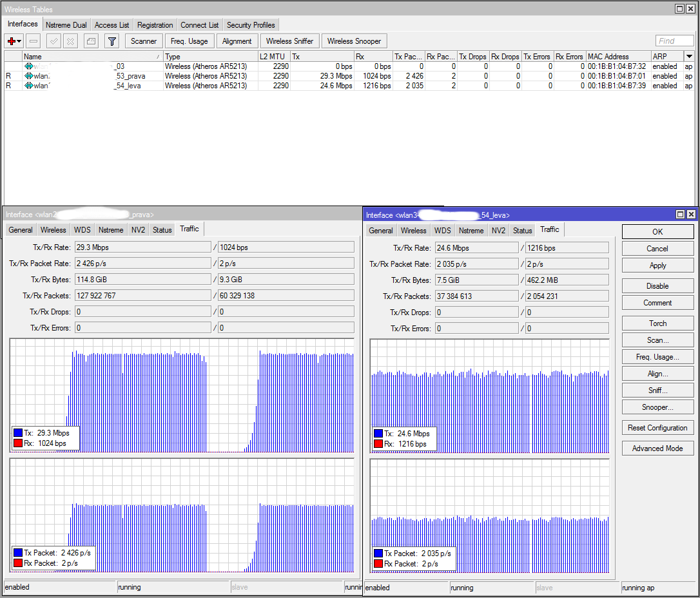Click Reset Configuration
The width and height of the screenshot is (700, 598).
point(657,427)
